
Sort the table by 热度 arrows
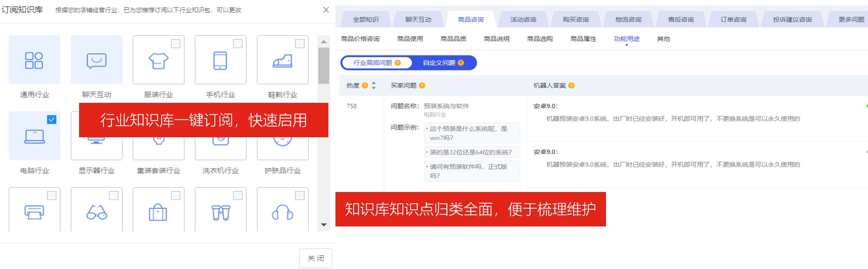pos(374,86)
